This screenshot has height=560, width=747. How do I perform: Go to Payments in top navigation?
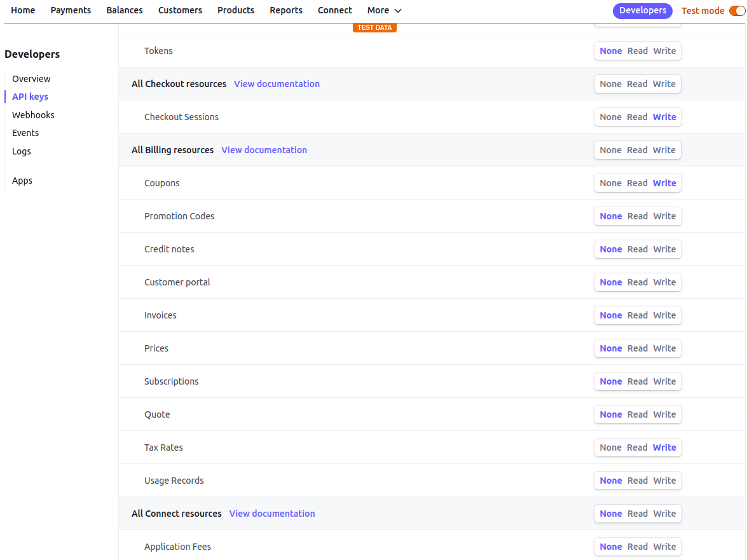pyautogui.click(x=71, y=10)
